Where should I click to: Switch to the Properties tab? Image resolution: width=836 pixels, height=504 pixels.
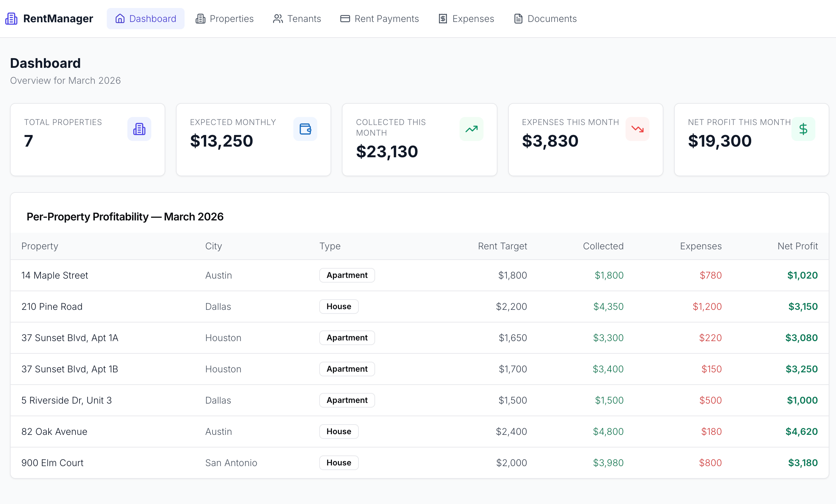[224, 19]
